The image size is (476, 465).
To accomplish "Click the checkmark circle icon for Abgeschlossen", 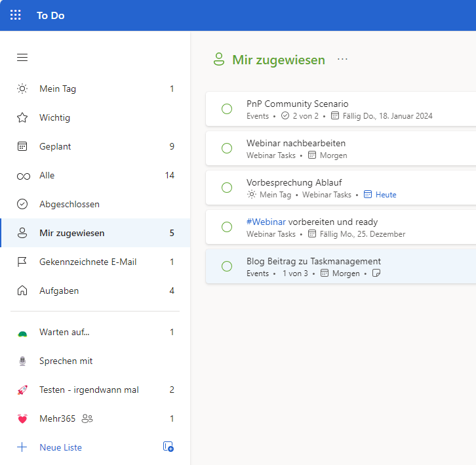I will [x=22, y=204].
